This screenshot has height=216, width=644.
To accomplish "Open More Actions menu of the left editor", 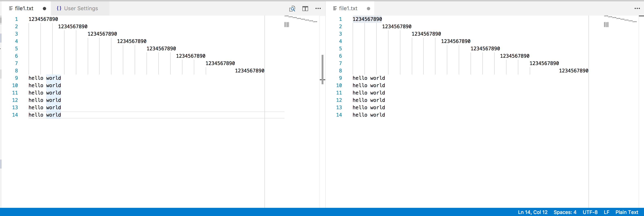I will [x=318, y=8].
